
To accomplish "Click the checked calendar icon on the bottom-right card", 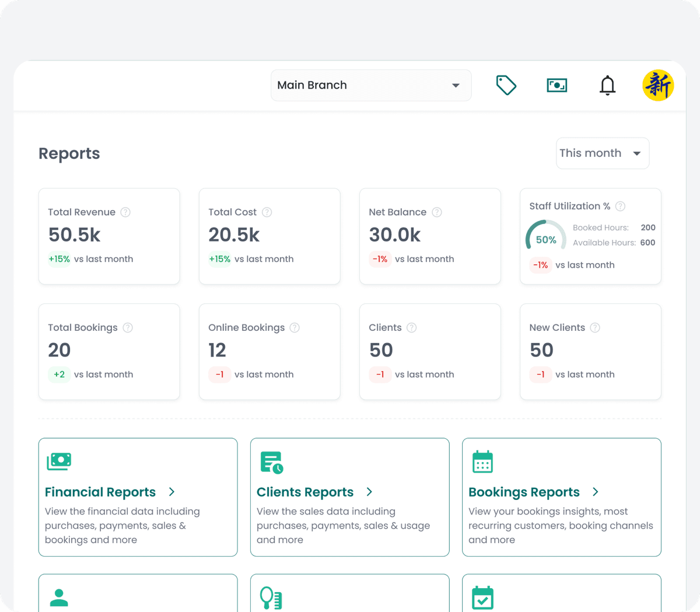I will (x=482, y=596).
